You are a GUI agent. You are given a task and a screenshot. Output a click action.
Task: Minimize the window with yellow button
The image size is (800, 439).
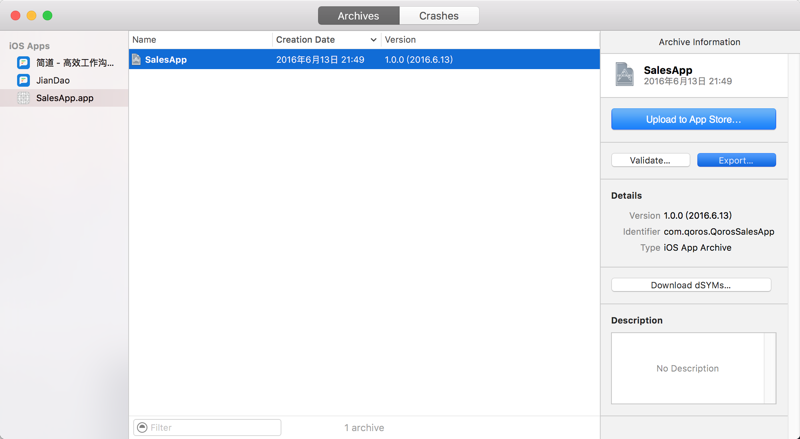pyautogui.click(x=32, y=16)
